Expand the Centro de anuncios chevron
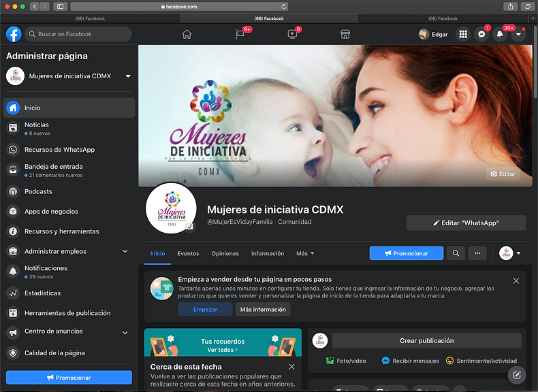This screenshot has width=538, height=392. 125,332
